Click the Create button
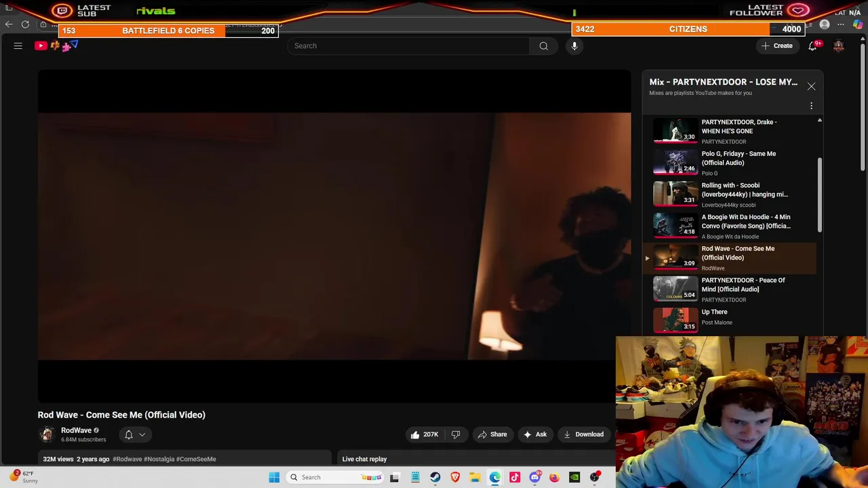The width and height of the screenshot is (868, 488). pyautogui.click(x=777, y=46)
